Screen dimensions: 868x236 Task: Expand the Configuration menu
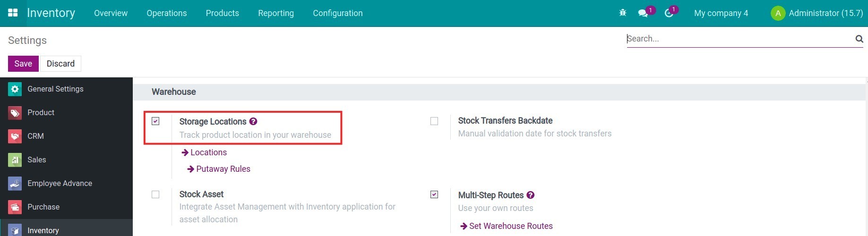(x=337, y=13)
